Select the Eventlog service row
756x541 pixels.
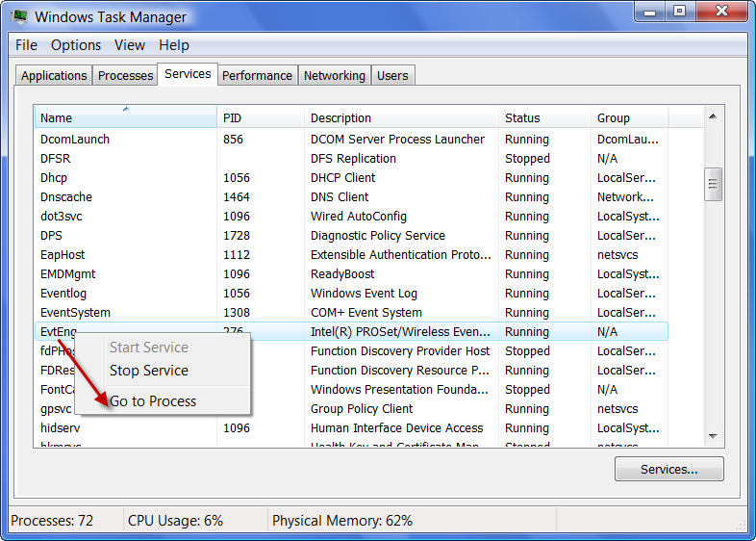pos(351,294)
